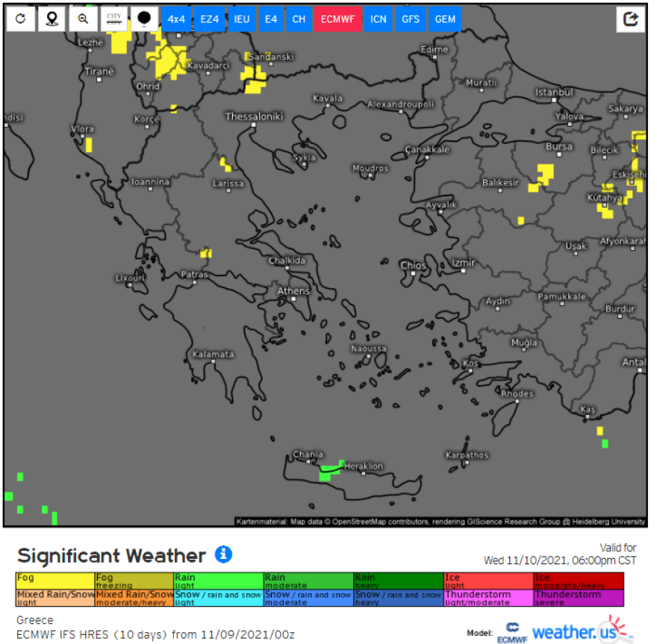Click the black balloon marker icon
This screenshot has height=644, width=657.
point(144,19)
